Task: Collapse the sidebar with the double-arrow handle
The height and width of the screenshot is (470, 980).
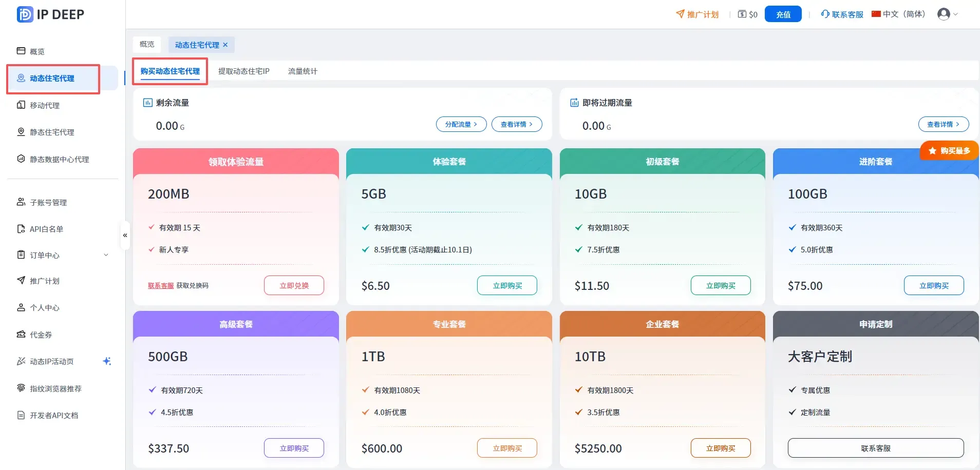Action: click(125, 235)
